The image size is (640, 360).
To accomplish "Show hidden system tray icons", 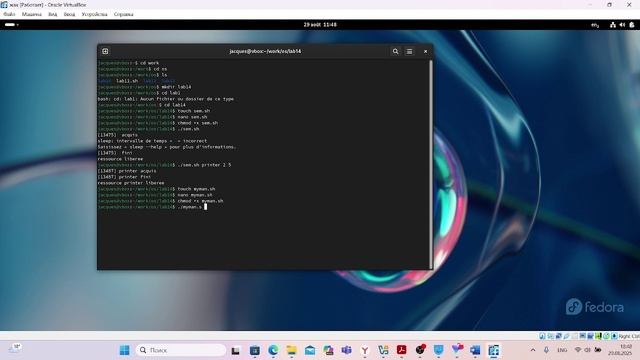I will click(x=533, y=350).
